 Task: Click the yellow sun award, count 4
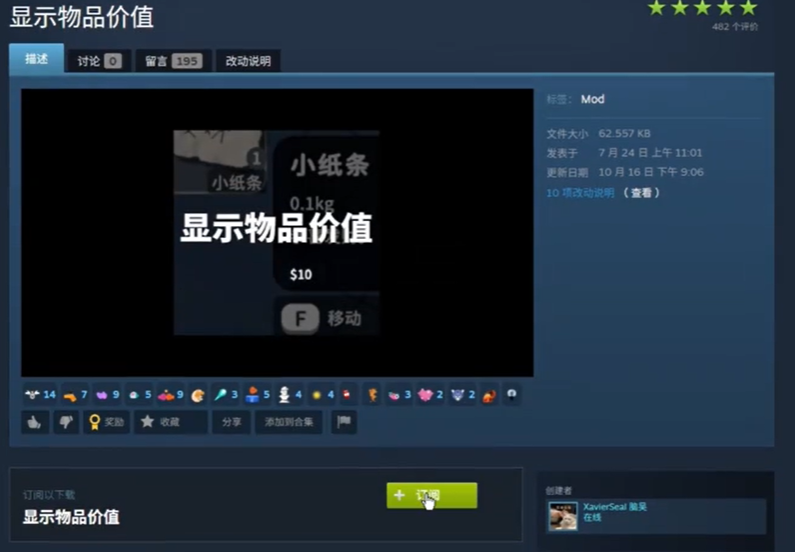pos(322,394)
